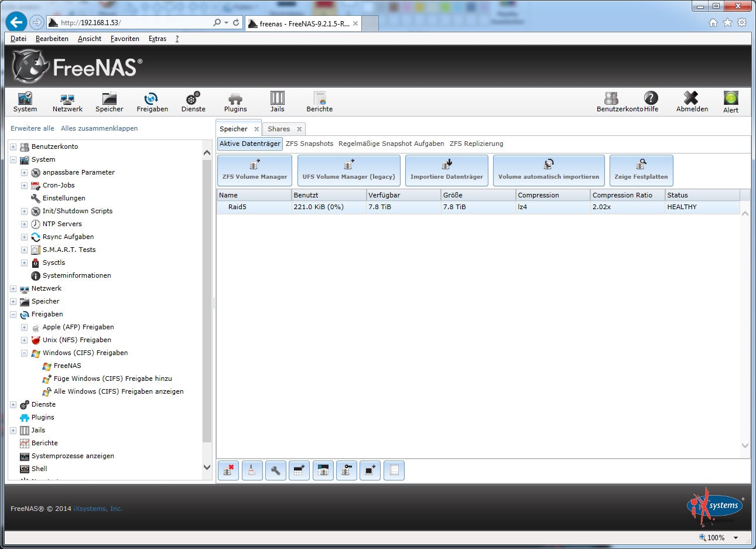Click the create snapshot icon

tap(370, 470)
